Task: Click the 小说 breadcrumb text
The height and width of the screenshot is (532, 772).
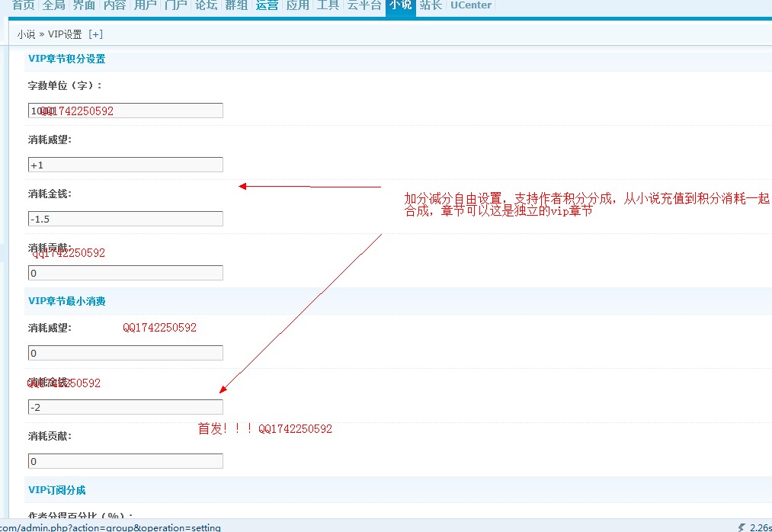Action: click(26, 34)
